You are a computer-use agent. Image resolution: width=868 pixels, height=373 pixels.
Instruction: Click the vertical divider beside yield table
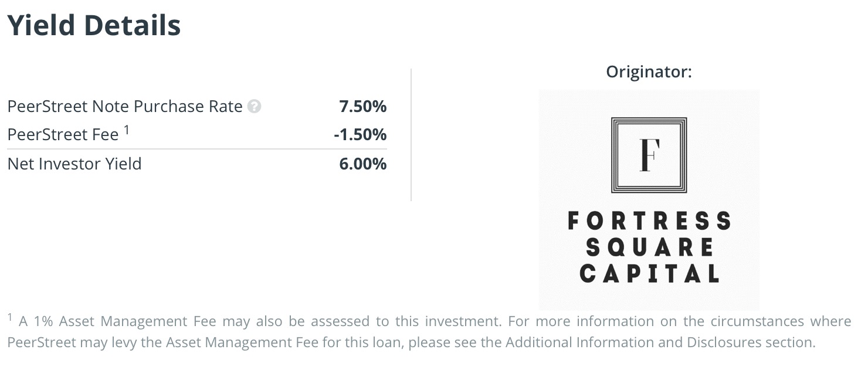pyautogui.click(x=411, y=135)
